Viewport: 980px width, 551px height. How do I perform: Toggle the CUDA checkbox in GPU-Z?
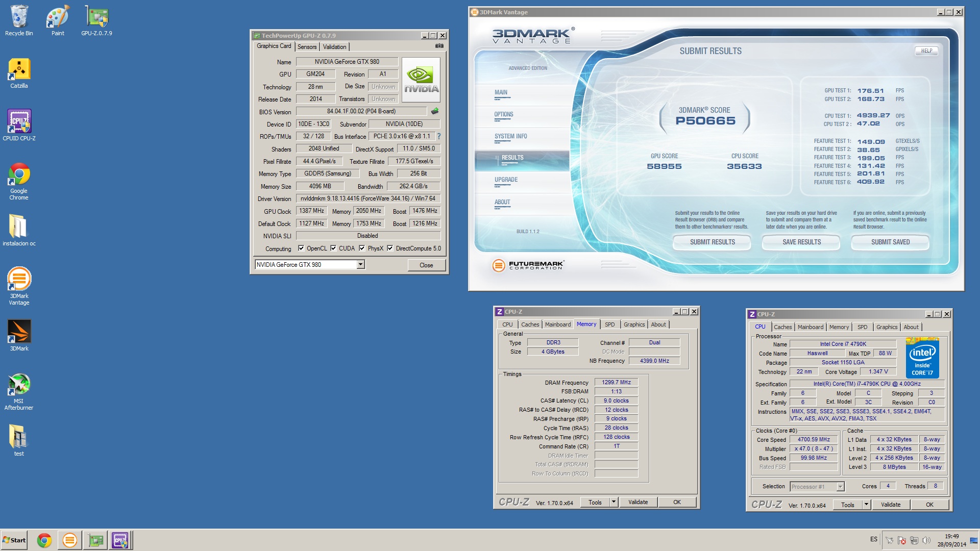(333, 248)
